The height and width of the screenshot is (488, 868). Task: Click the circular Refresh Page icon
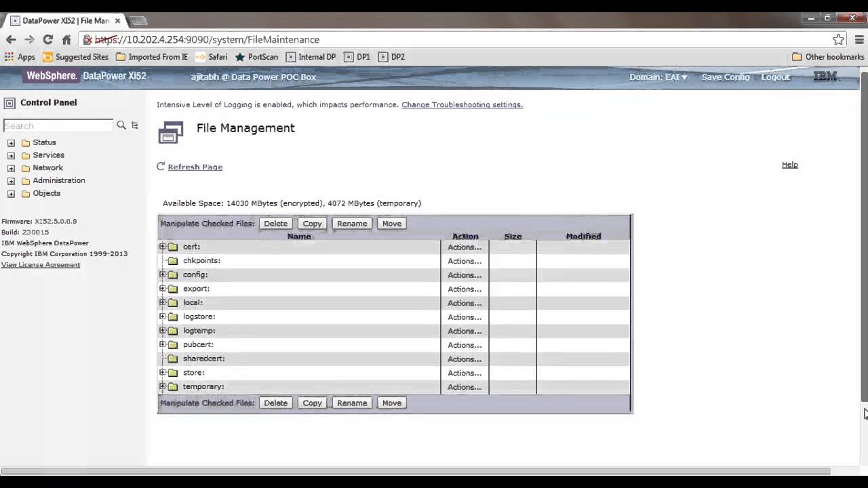tap(161, 166)
